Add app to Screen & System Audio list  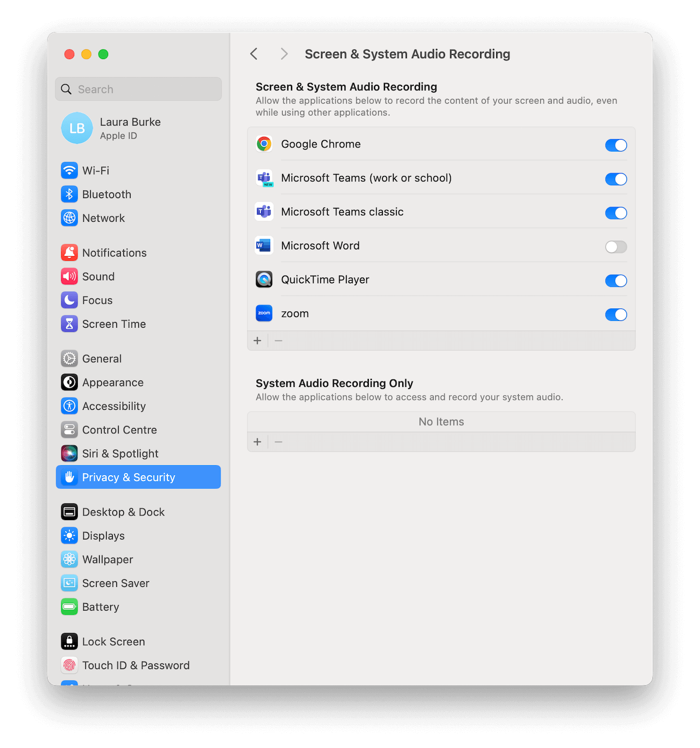tap(258, 341)
